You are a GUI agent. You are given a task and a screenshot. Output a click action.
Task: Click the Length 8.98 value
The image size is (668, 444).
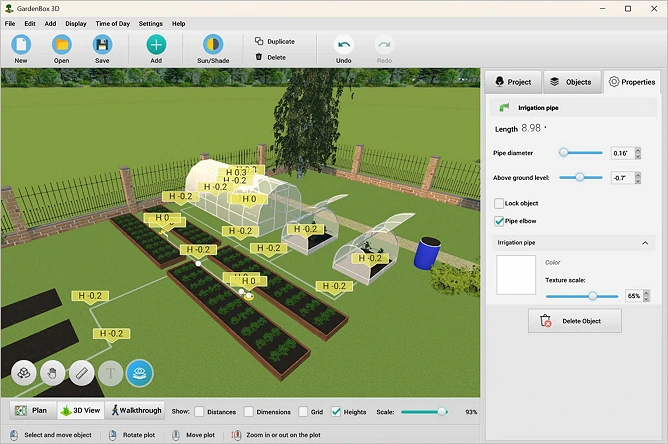530,128
